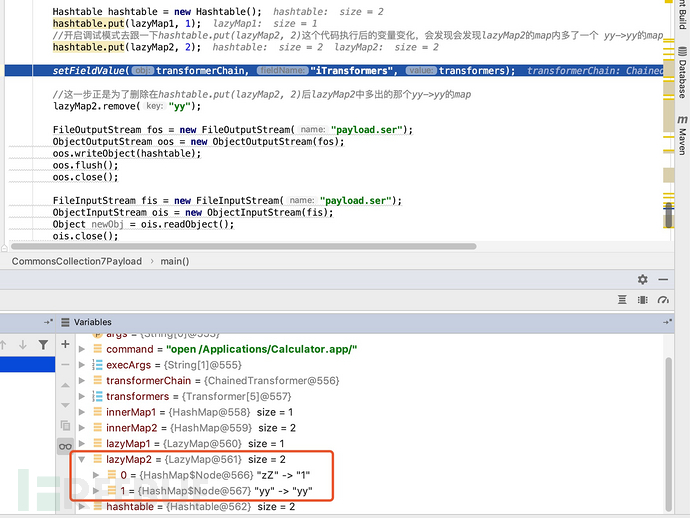Open the frames filter funnel
This screenshot has height=518, width=690.
(43, 345)
